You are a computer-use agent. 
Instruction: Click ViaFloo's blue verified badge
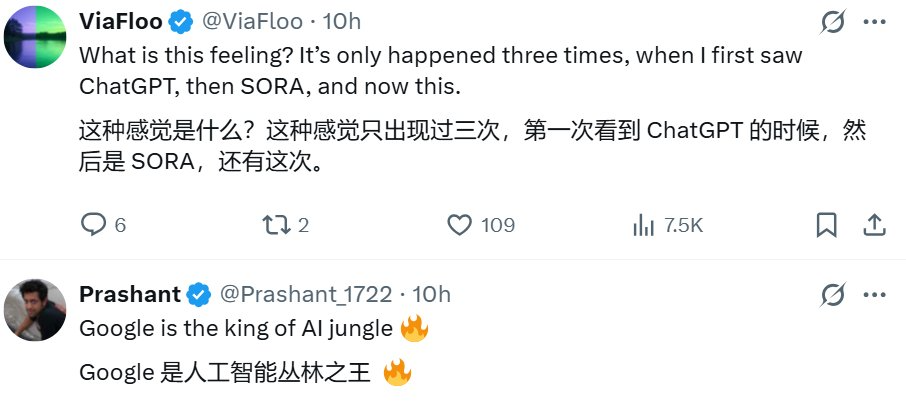pos(181,20)
